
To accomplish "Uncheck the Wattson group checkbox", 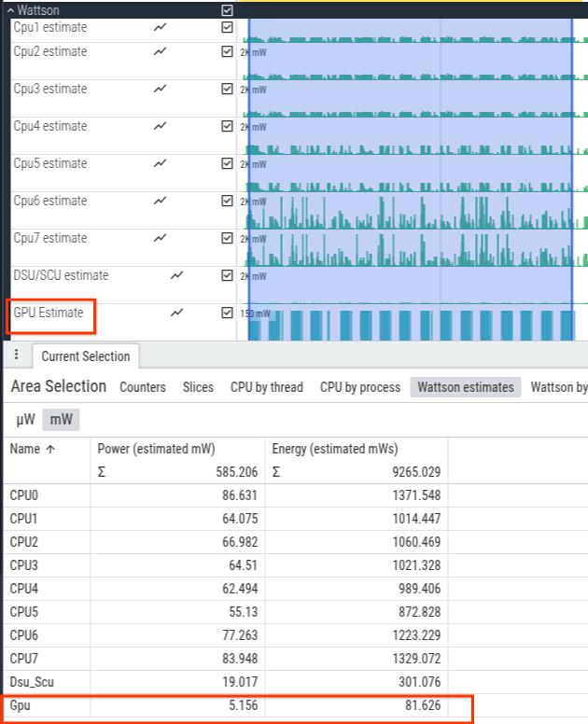I will coord(227,9).
